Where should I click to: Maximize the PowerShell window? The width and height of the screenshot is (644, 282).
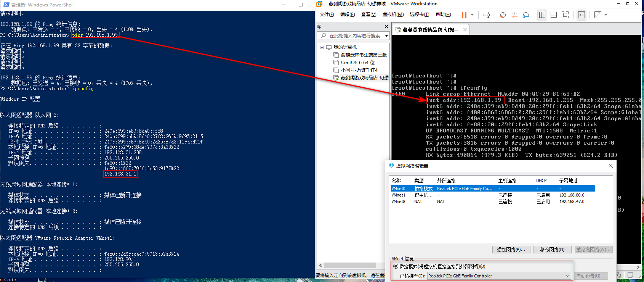point(301,5)
